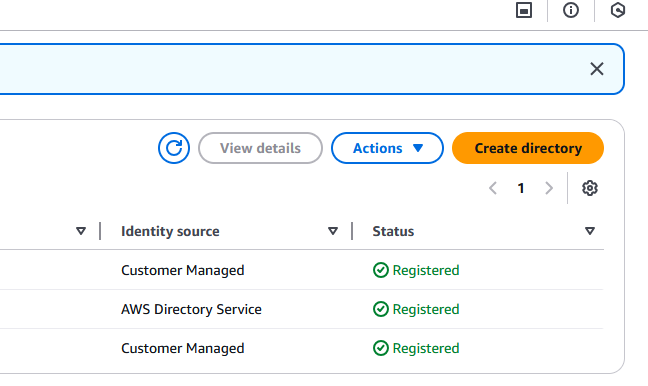Select the last Customer Managed row
Image resolution: width=648 pixels, height=386 pixels.
coord(302,348)
